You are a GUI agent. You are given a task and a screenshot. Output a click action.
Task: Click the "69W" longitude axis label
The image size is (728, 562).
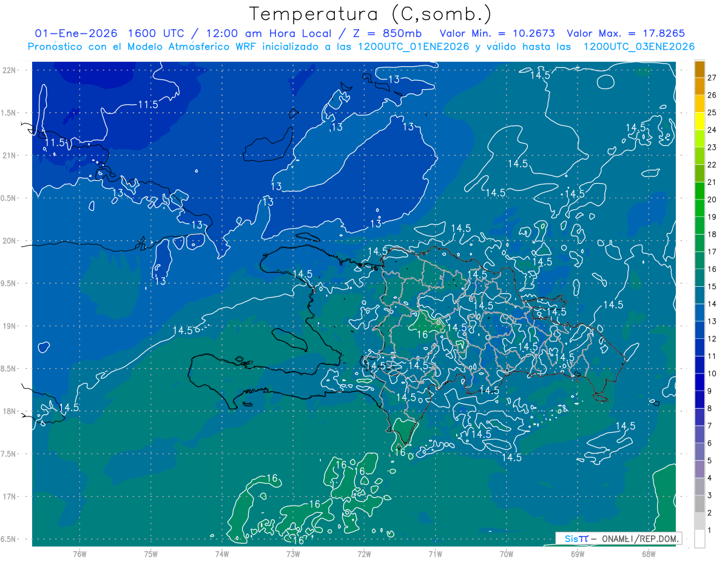[577, 554]
